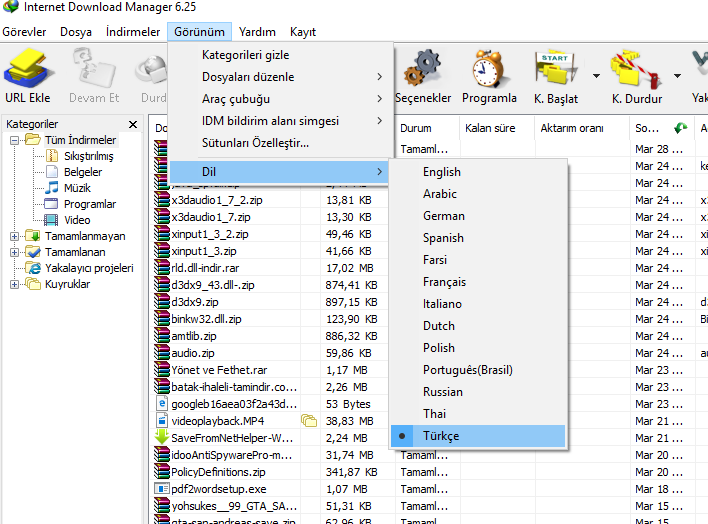The width and height of the screenshot is (708, 524).
Task: Switch language to Italiano
Action: 478,304
